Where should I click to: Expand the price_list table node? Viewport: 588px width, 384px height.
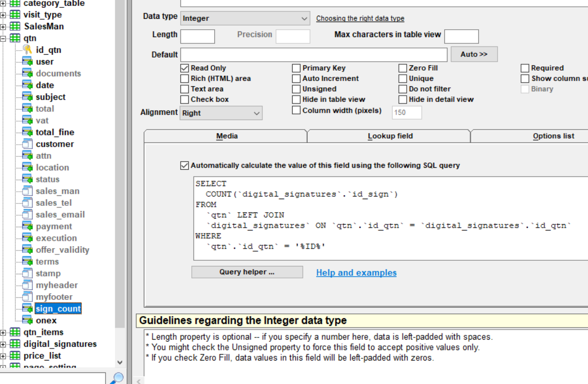3,356
